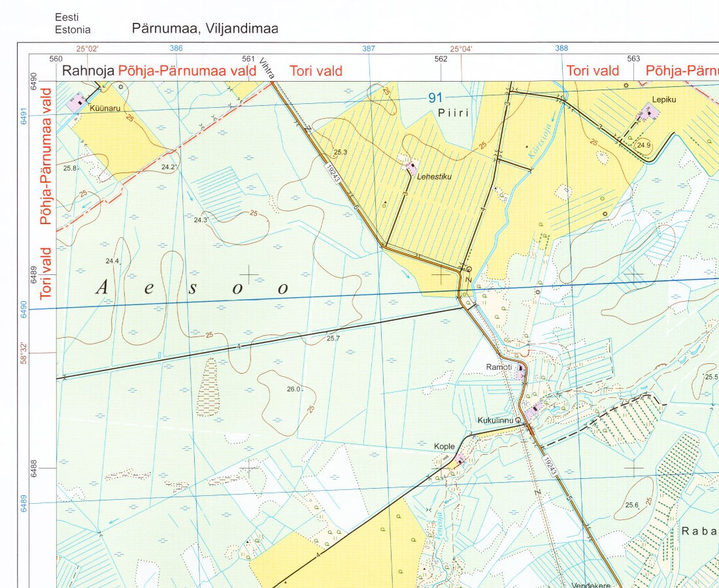The width and height of the screenshot is (719, 588).
Task: Click the Kukulinnu point marker circle
Action: tap(518, 420)
